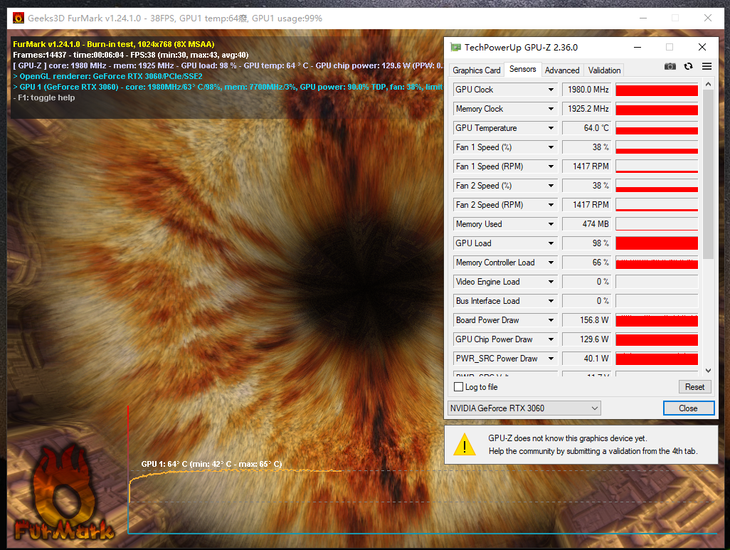730x550 pixels.
Task: Click the GPU-Z refresh icon
Action: (x=688, y=67)
